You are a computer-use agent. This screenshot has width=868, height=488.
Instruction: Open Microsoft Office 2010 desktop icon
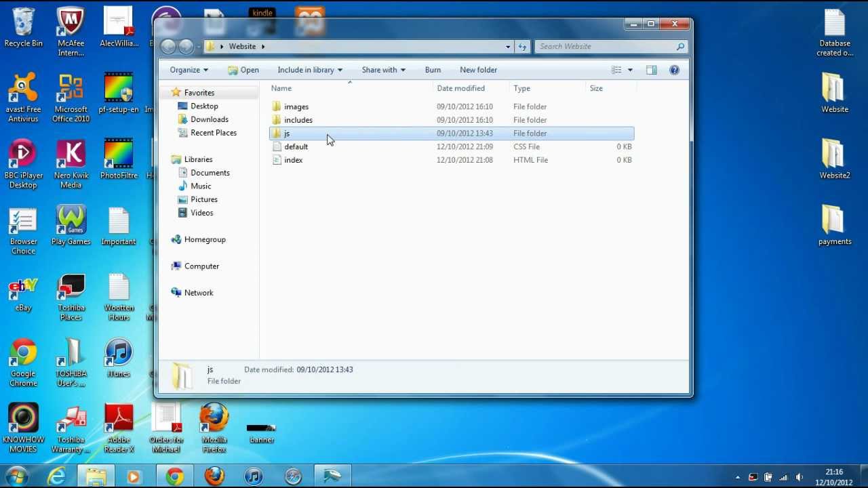click(71, 98)
